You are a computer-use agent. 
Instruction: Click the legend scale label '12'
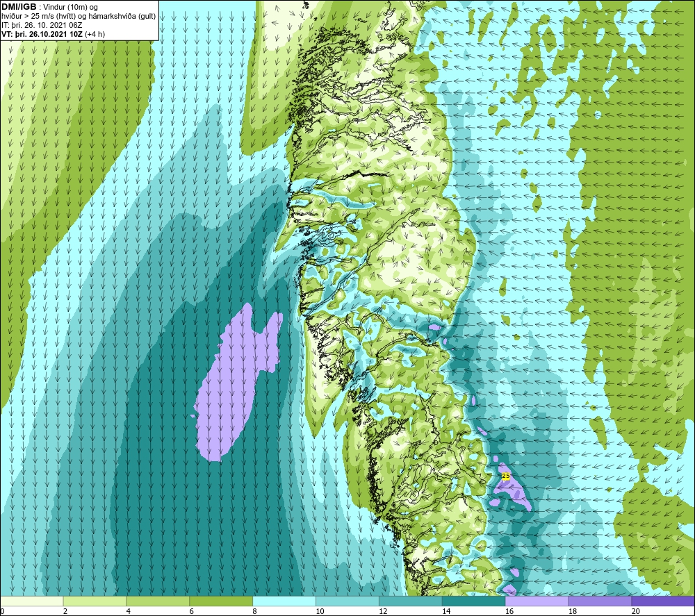tap(383, 611)
